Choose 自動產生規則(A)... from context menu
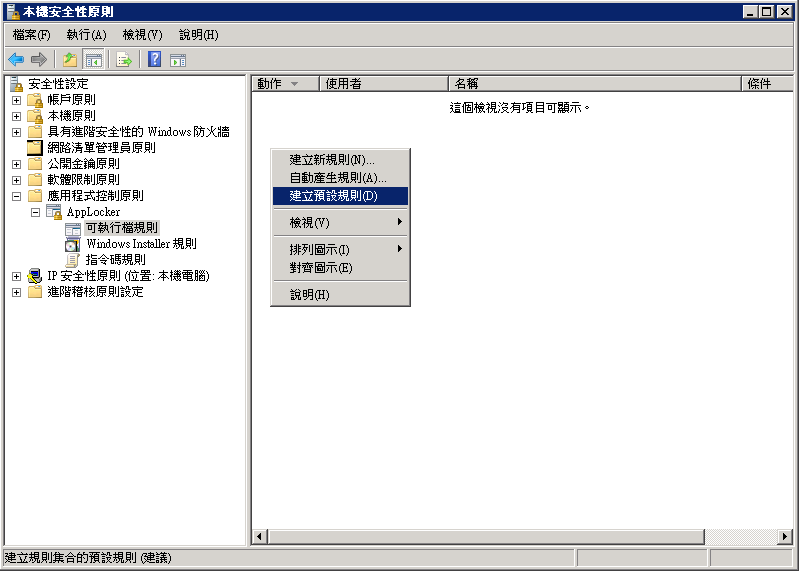This screenshot has height=571, width=799. pyautogui.click(x=340, y=178)
